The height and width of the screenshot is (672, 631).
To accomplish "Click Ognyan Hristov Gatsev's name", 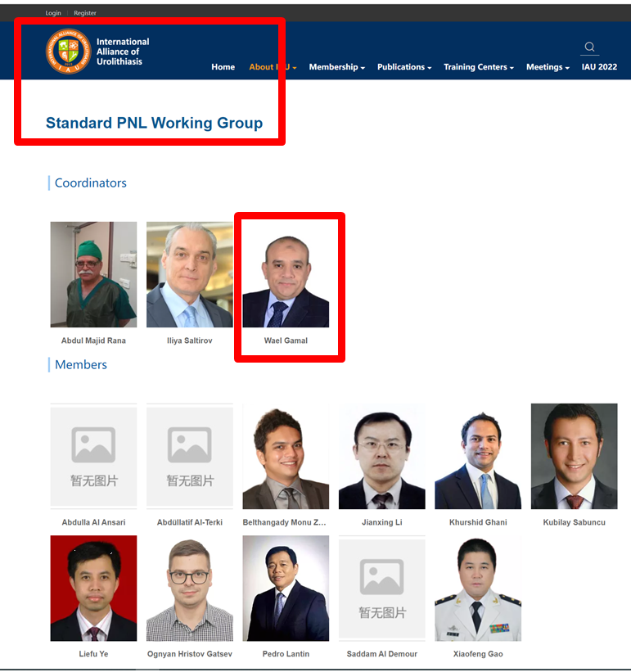I will coord(190,653).
